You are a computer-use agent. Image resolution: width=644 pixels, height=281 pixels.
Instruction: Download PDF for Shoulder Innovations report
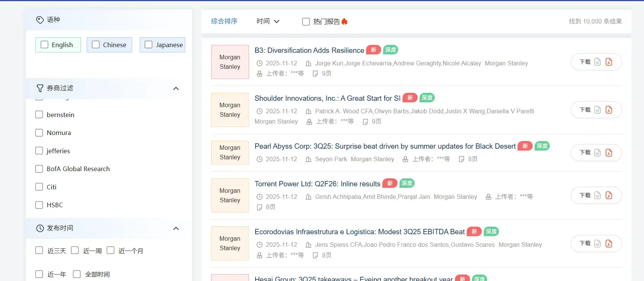click(x=609, y=110)
